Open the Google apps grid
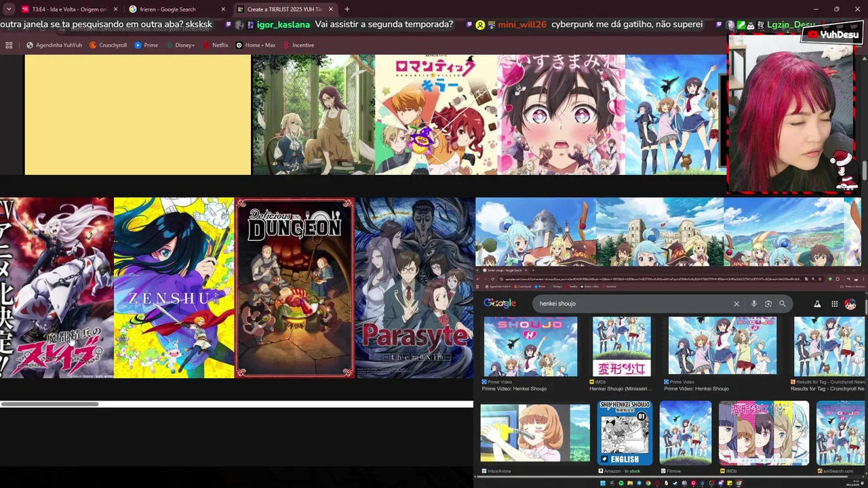Screen dimensions: 868x488 pos(835,304)
